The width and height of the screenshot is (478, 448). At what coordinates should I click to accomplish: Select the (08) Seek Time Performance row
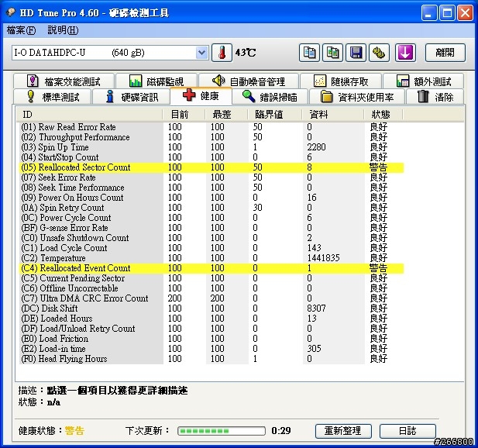tap(211, 188)
